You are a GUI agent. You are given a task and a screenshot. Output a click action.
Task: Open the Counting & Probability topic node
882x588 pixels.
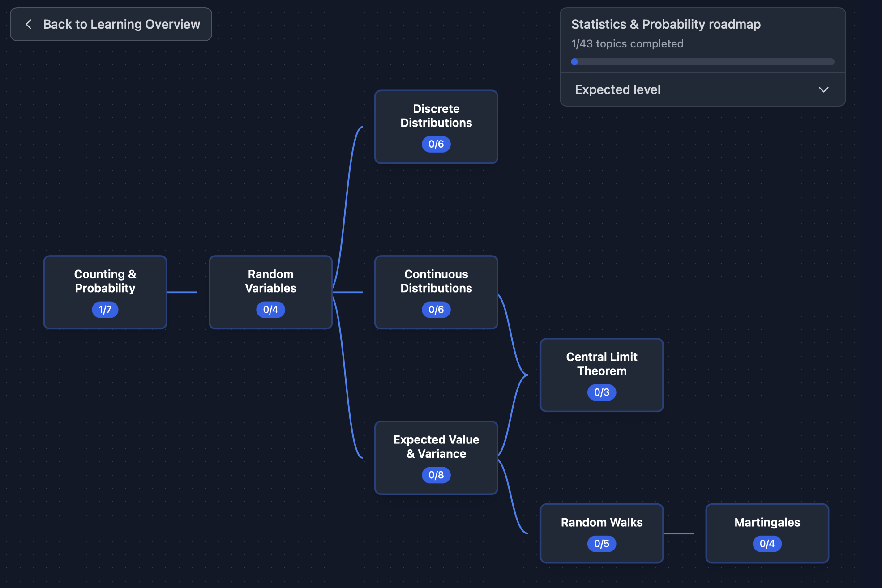point(105,281)
